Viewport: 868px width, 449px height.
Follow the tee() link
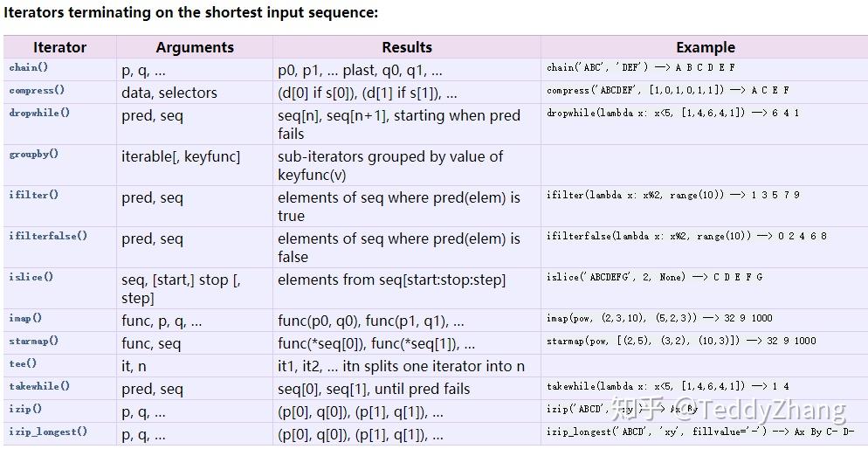(x=23, y=363)
